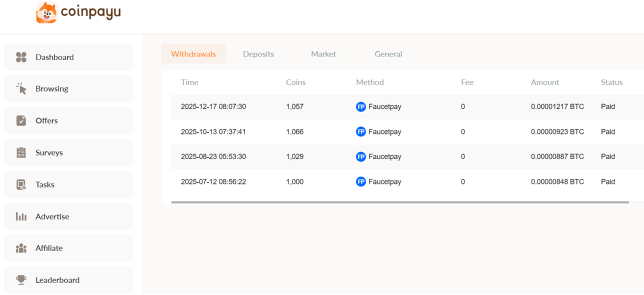
Task: Select the Withdrawals tab
Action: 193,54
